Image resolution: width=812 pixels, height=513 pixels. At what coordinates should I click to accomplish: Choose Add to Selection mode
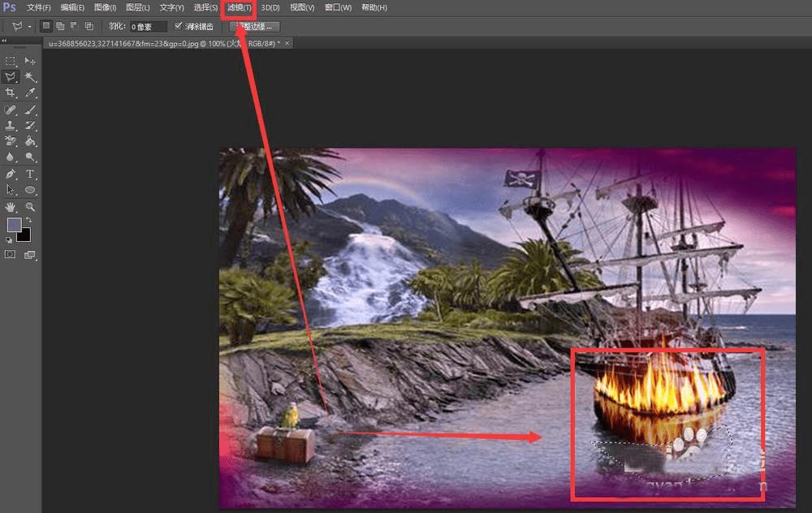(60, 25)
